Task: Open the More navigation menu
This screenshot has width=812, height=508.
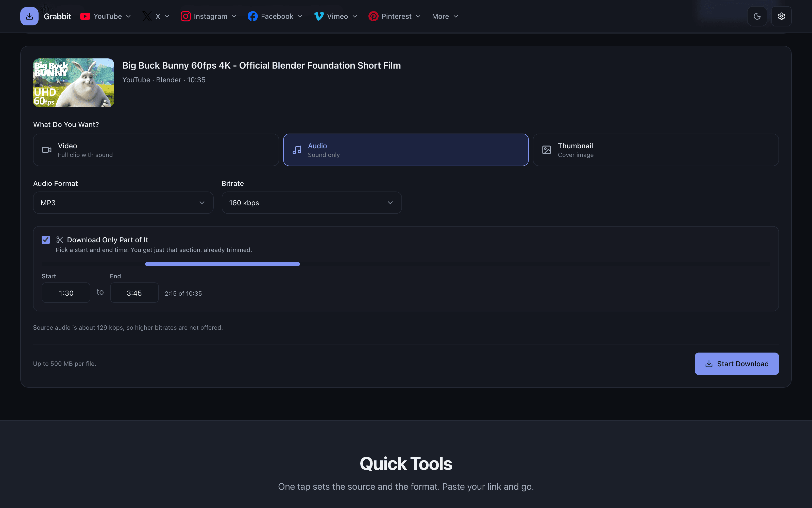Action: [x=445, y=16]
